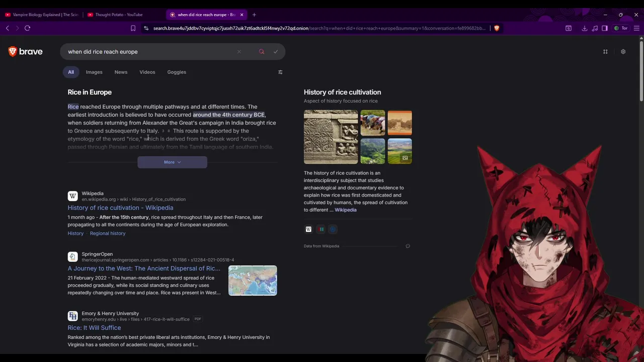
Task: Open the browser hamburger menu
Action: pyautogui.click(x=636, y=28)
